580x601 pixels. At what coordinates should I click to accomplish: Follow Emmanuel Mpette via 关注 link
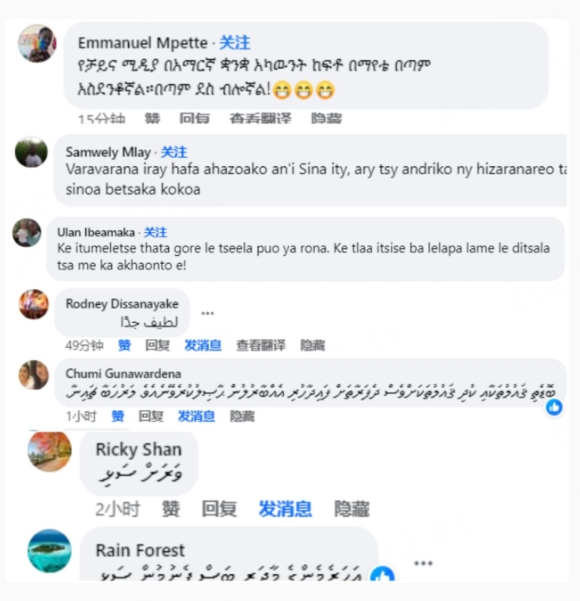tap(235, 43)
